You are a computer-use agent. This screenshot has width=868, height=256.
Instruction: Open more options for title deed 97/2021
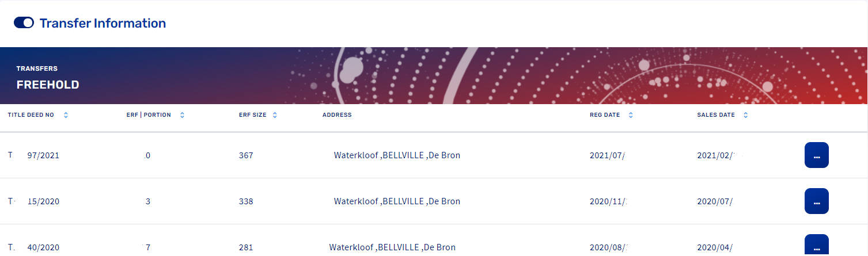coord(816,155)
